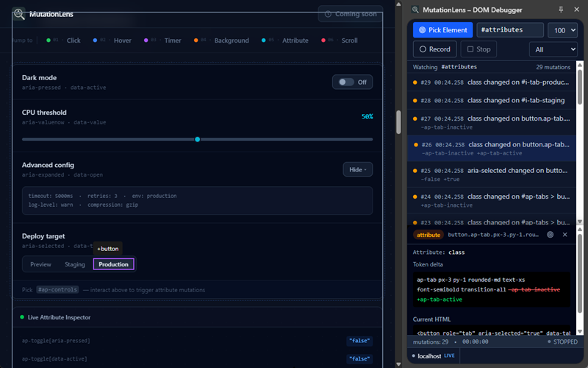Click the orange attribute badge
This screenshot has width=588, height=368.
[429, 235]
